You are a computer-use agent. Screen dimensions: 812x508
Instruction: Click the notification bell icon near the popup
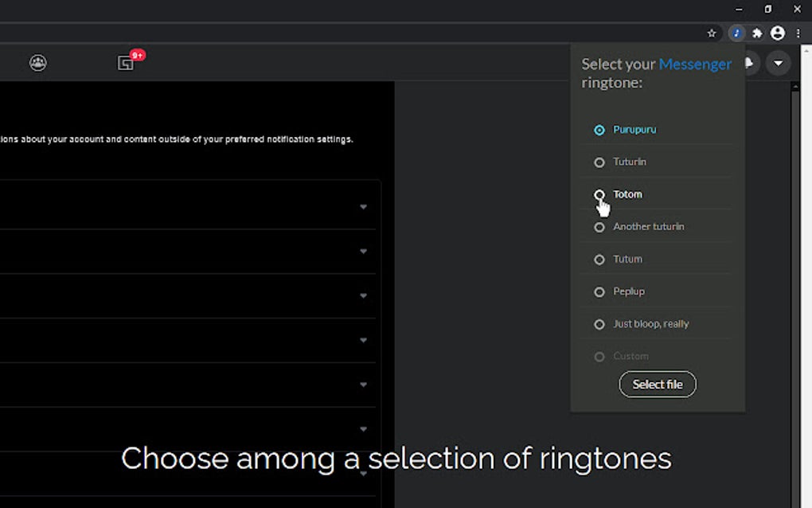[749, 62]
